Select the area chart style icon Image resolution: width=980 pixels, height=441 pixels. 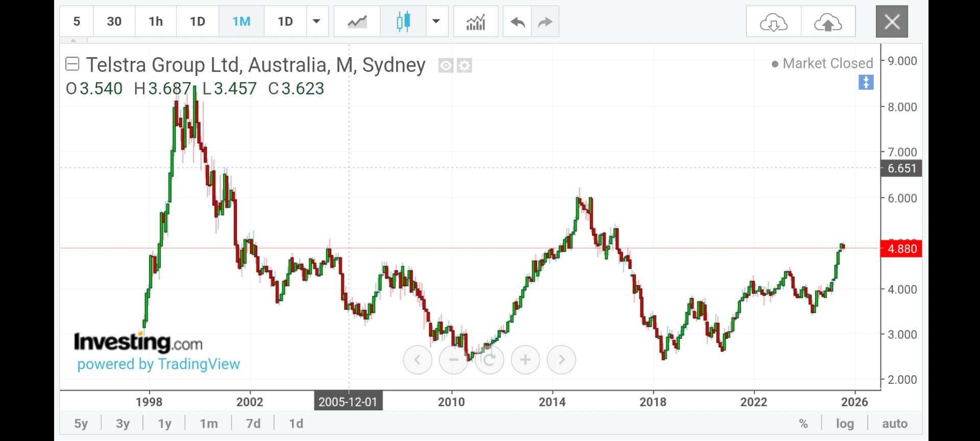[357, 21]
